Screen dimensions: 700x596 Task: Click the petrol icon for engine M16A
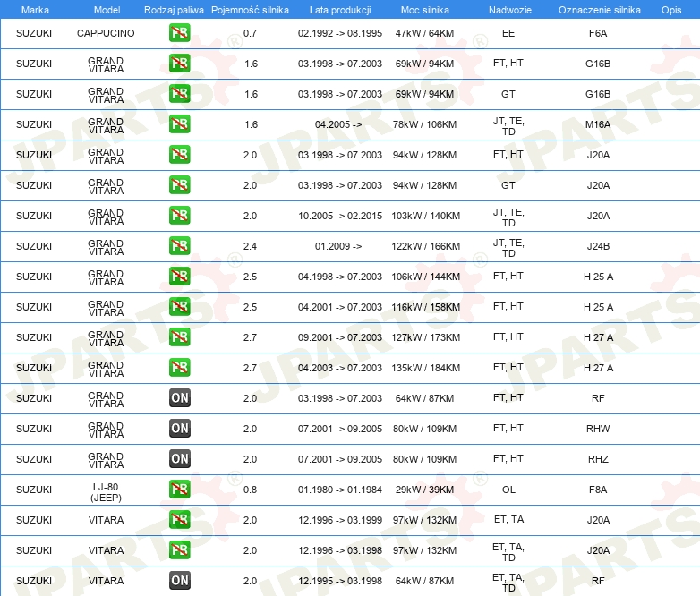click(179, 124)
